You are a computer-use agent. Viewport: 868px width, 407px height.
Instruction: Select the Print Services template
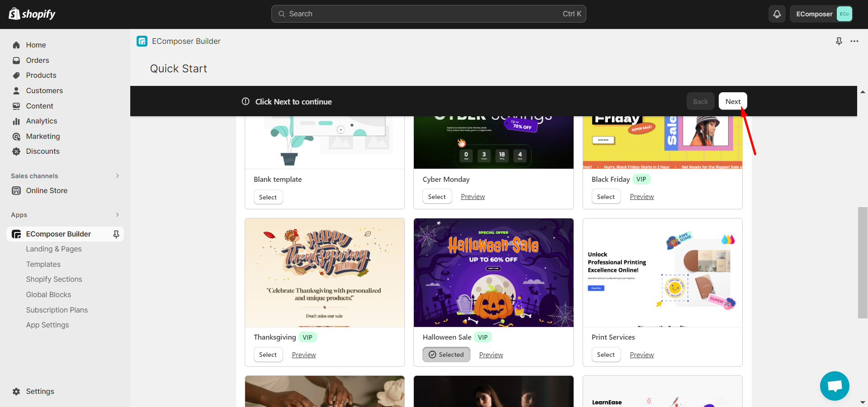click(x=606, y=355)
